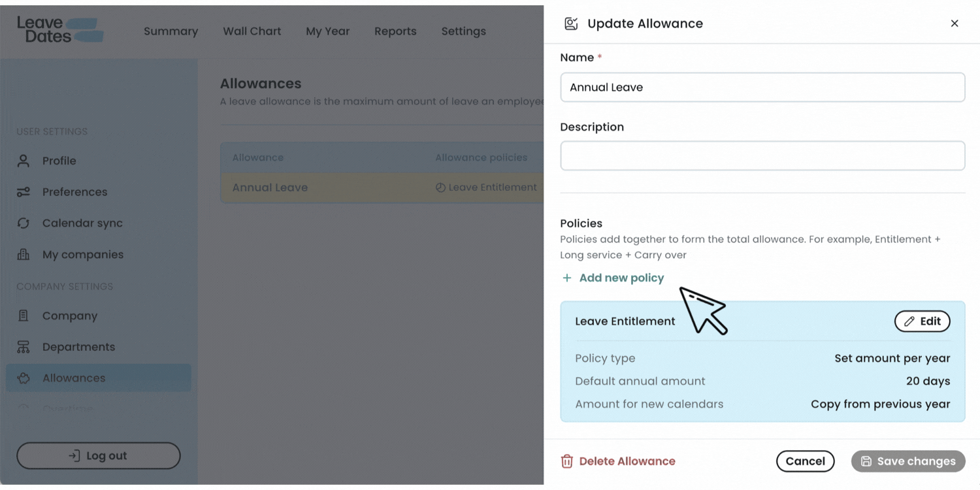Screen dimensions: 980x490
Task: Click the plus icon for new policy
Action: pos(566,278)
